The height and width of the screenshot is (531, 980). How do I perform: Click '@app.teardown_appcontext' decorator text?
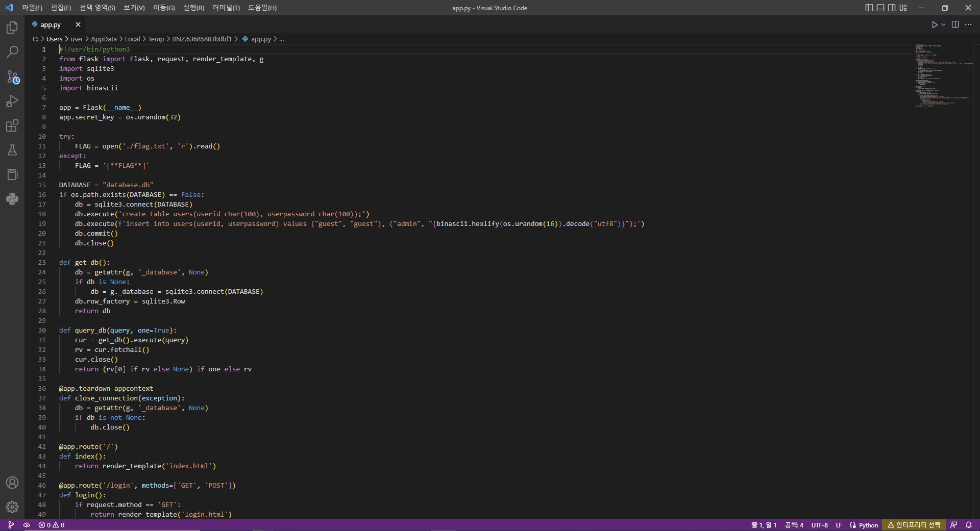tap(106, 388)
